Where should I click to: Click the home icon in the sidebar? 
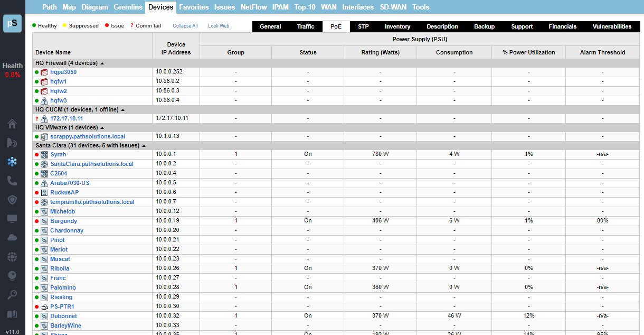[x=12, y=124]
